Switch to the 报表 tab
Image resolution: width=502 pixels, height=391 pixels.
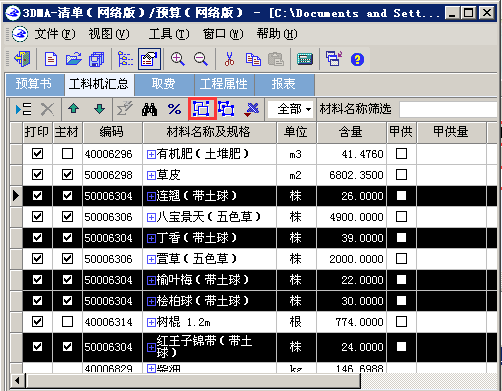tap(284, 84)
